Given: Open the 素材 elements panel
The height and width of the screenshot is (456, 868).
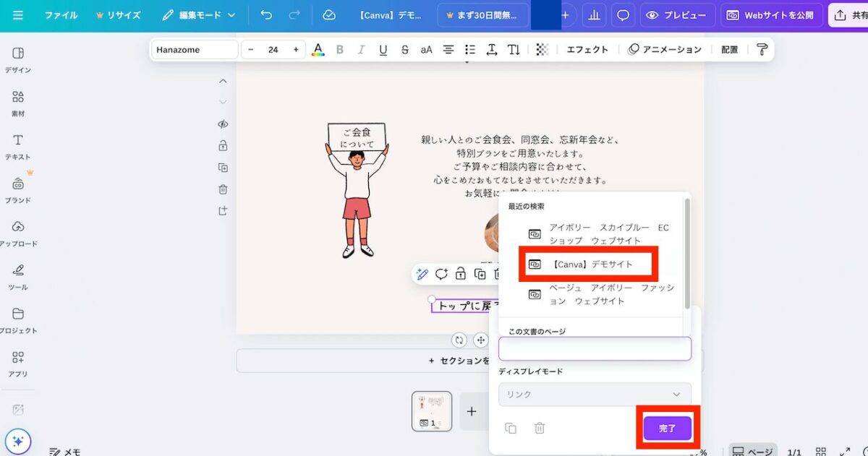Looking at the screenshot, I should [x=18, y=104].
